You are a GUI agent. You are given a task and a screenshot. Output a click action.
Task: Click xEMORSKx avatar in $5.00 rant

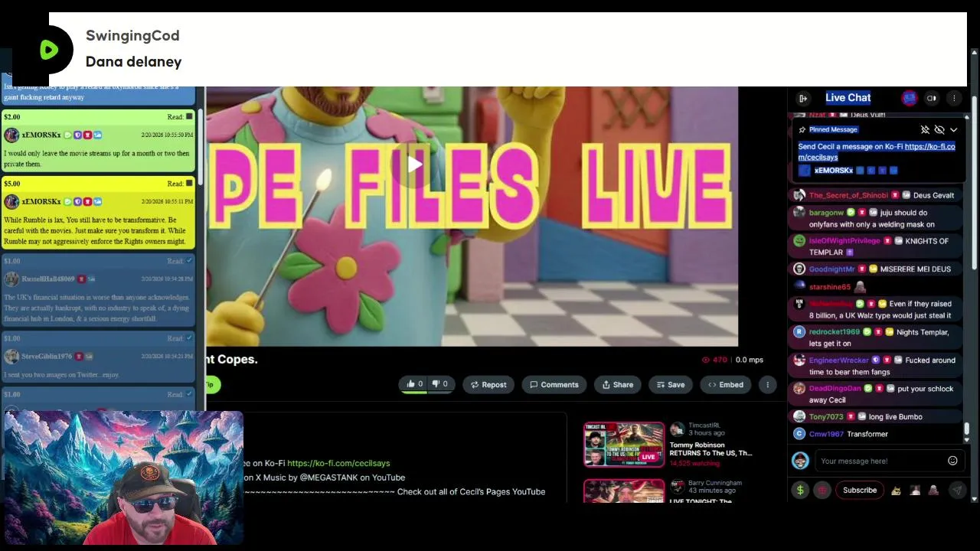(x=11, y=201)
